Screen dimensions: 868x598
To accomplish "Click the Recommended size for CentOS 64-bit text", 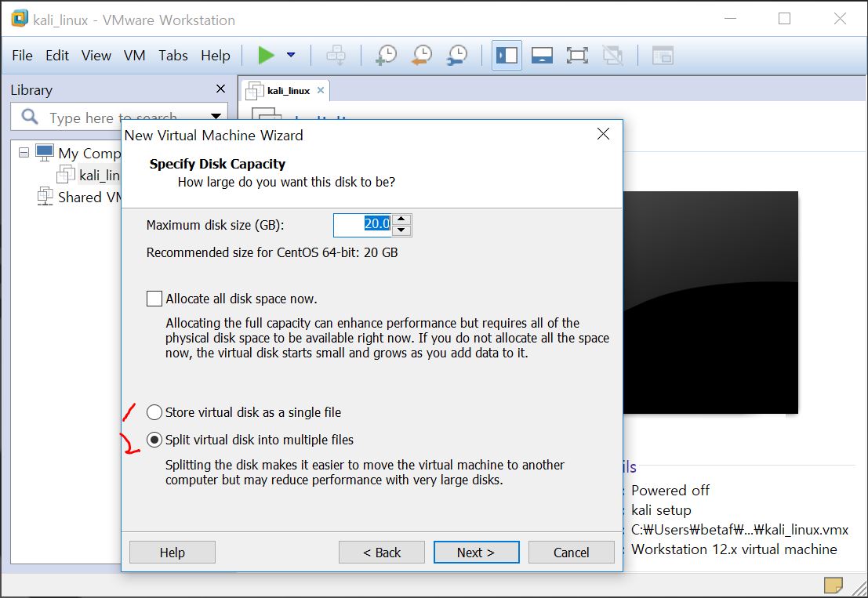I will point(272,252).
